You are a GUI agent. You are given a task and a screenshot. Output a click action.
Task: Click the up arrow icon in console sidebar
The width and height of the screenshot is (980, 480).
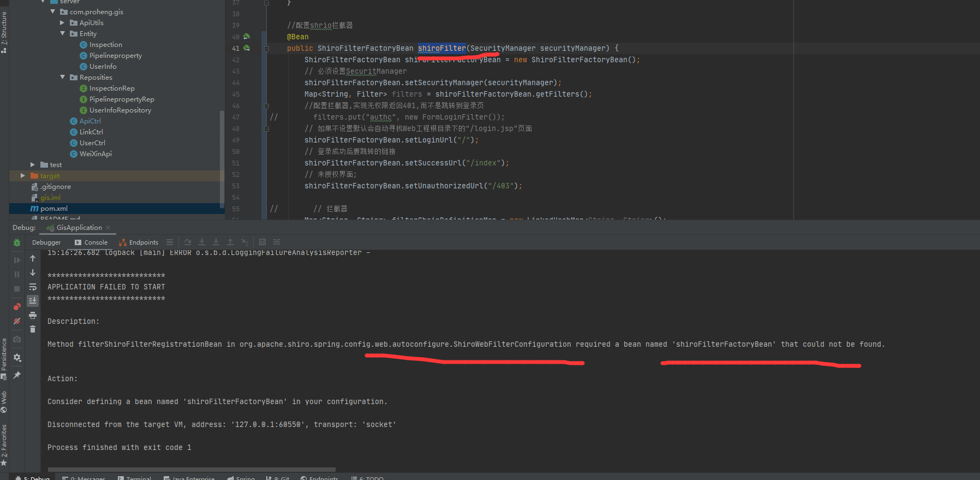pyautogui.click(x=33, y=258)
